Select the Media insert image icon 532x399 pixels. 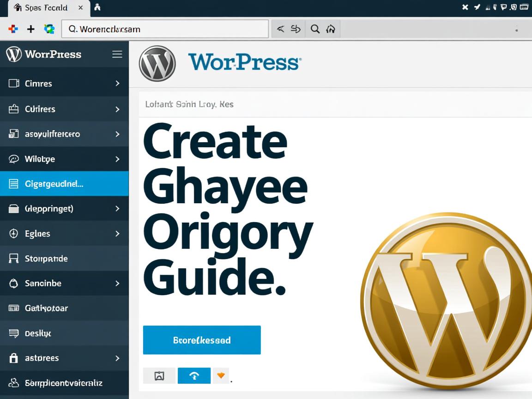[x=159, y=375]
